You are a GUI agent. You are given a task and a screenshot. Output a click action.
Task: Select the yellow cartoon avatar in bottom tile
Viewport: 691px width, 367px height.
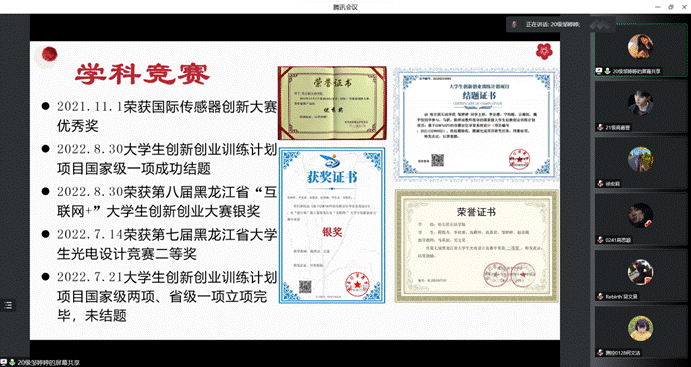coord(640,328)
